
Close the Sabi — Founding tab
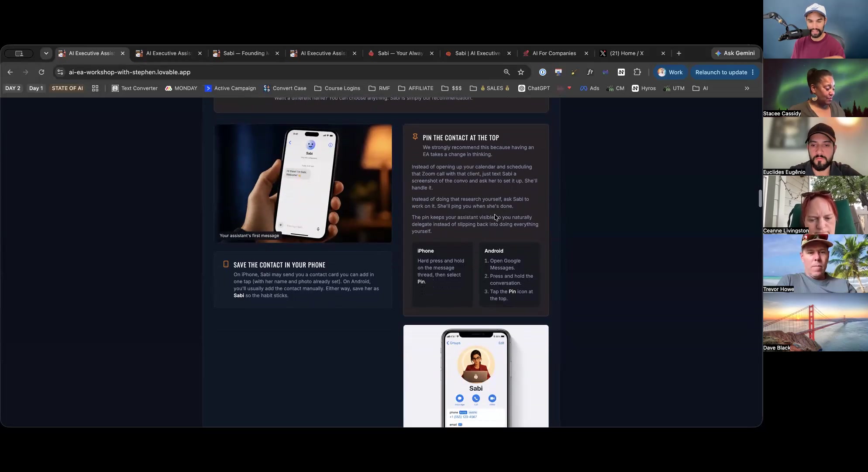277,53
